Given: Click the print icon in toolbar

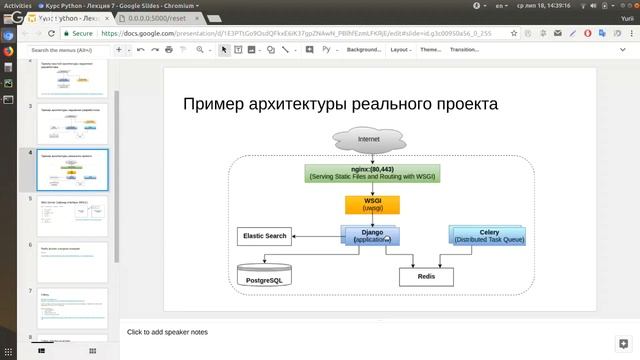Looking at the screenshot, I should tap(169, 50).
